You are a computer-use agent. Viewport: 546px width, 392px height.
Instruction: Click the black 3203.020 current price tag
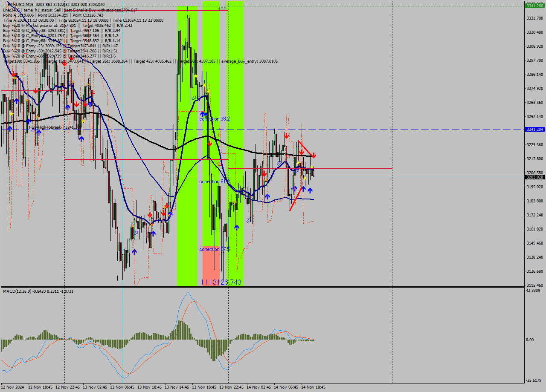click(x=534, y=177)
